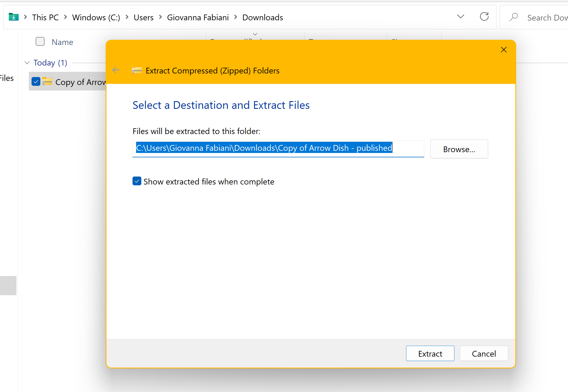Open the address bar history dropdown

[460, 17]
